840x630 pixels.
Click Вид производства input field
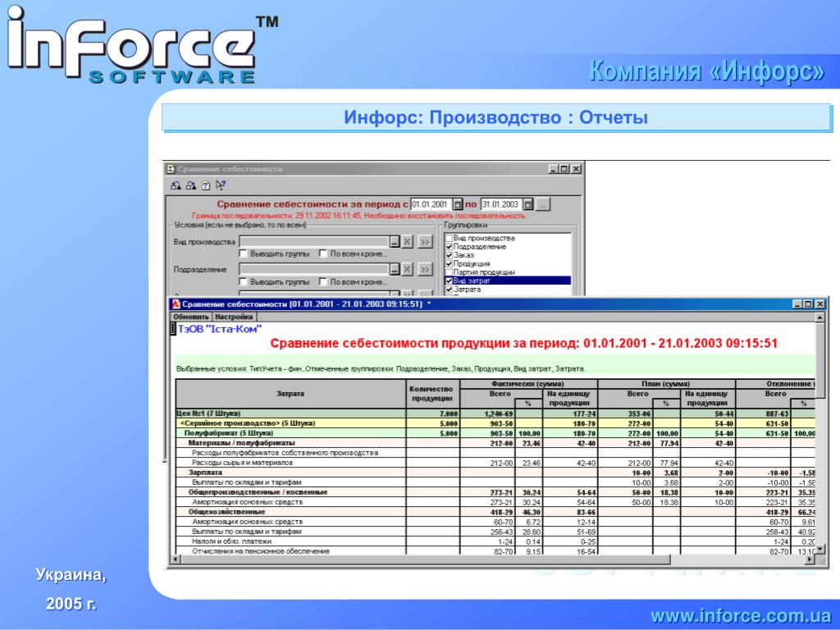click(x=314, y=242)
